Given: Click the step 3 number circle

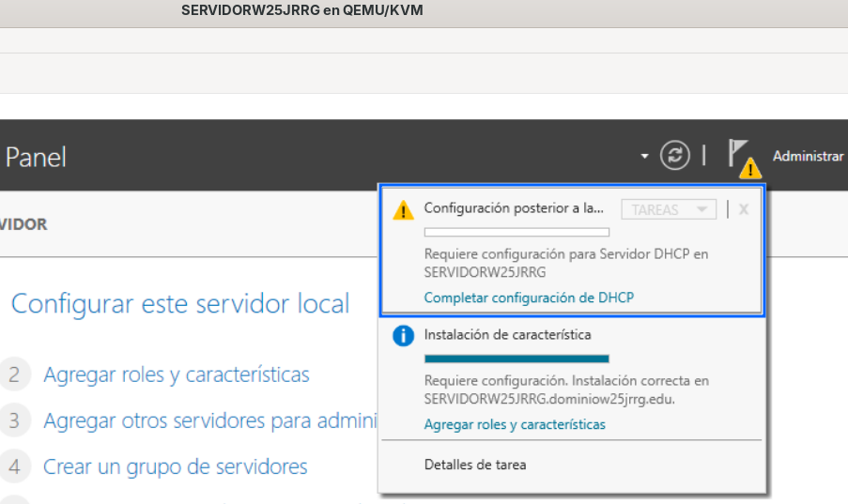Looking at the screenshot, I should click(14, 420).
